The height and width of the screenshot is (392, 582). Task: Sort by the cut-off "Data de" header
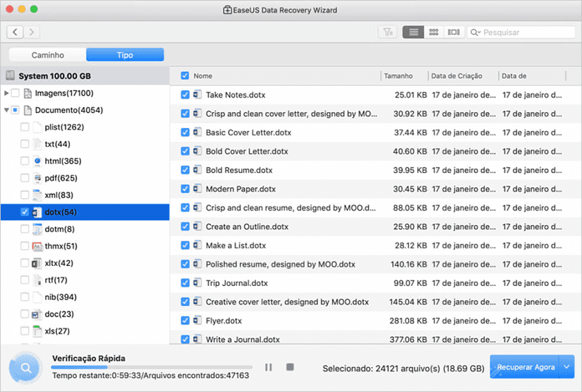tap(514, 76)
